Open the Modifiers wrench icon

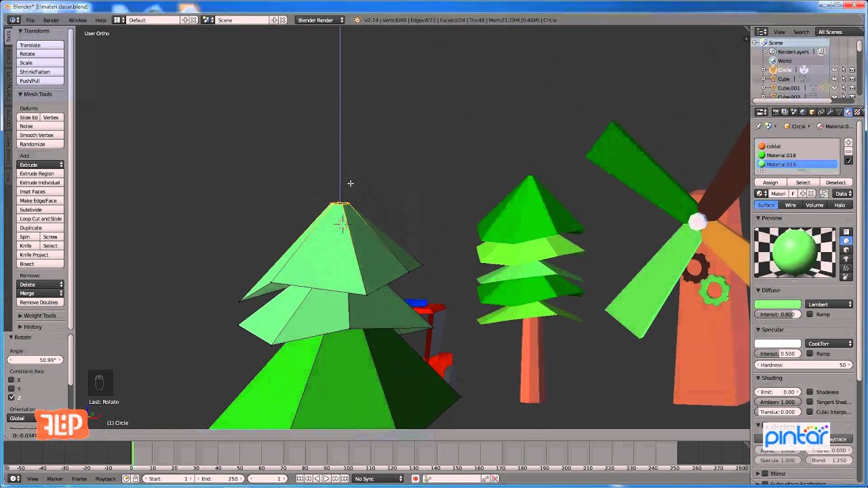point(830,112)
